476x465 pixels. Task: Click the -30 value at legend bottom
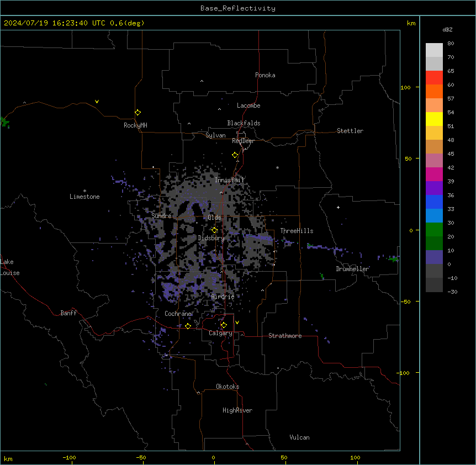(452, 292)
